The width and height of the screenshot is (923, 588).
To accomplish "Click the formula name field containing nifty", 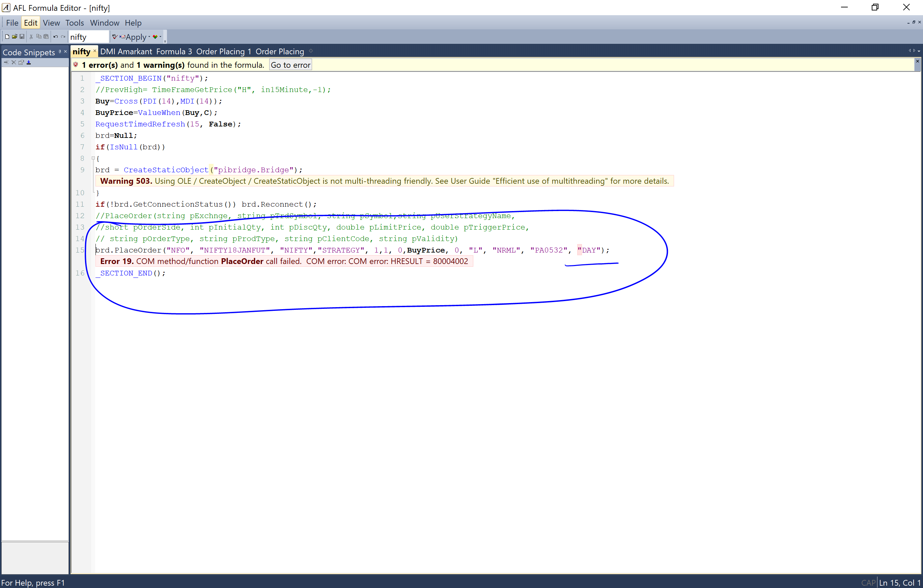I will point(88,37).
